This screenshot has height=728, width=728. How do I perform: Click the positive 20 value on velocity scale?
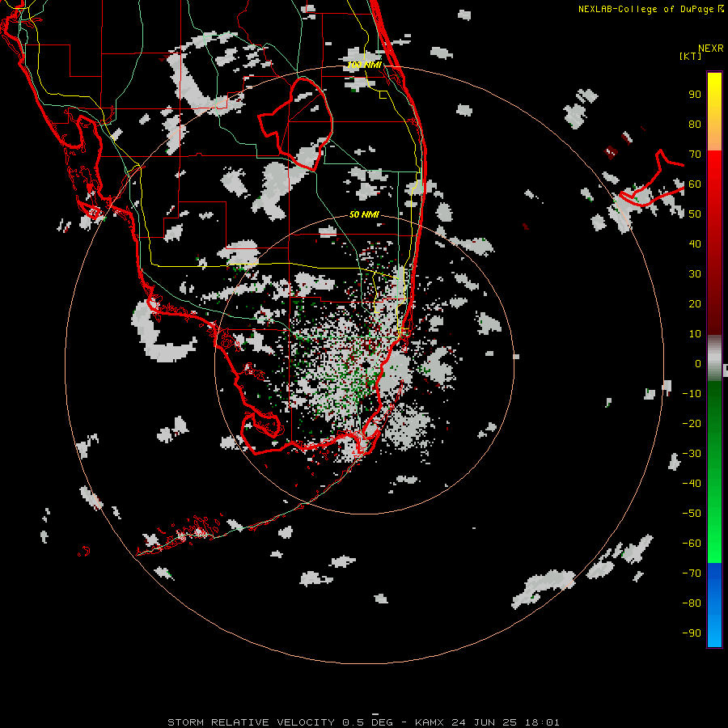pyautogui.click(x=695, y=304)
